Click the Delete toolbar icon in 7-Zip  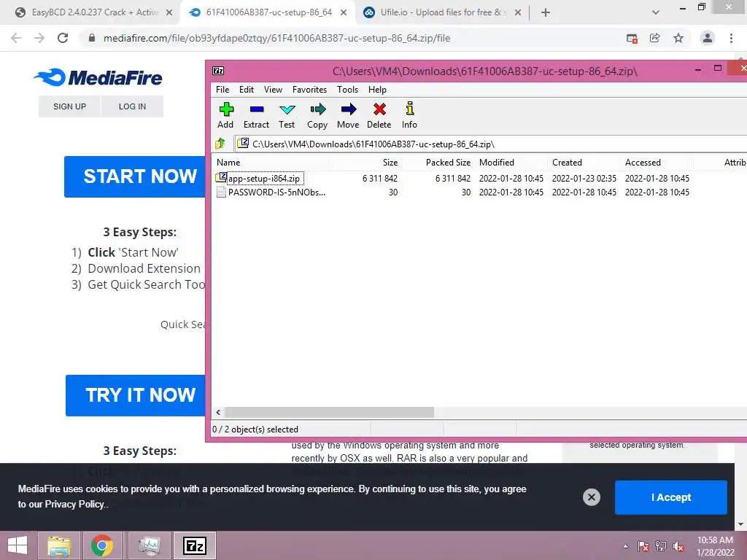pyautogui.click(x=379, y=109)
